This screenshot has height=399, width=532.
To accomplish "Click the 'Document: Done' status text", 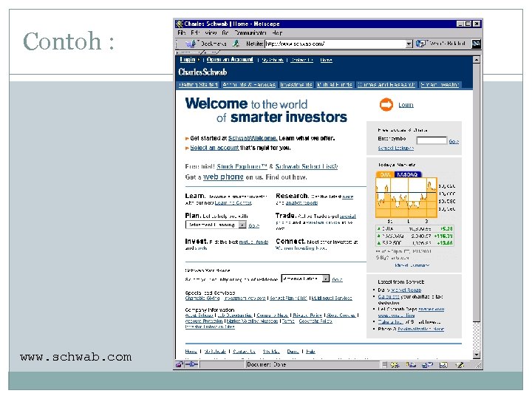I will (266, 365).
